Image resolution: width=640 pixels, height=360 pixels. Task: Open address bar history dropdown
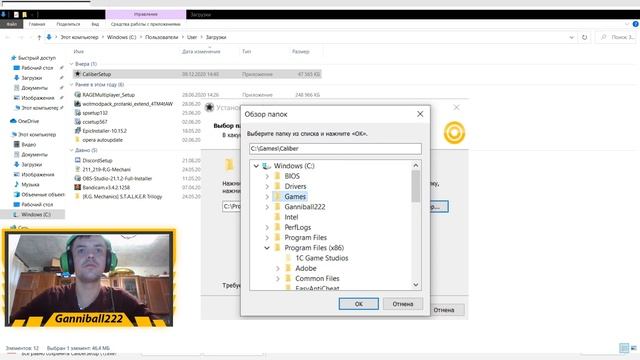tap(571, 37)
